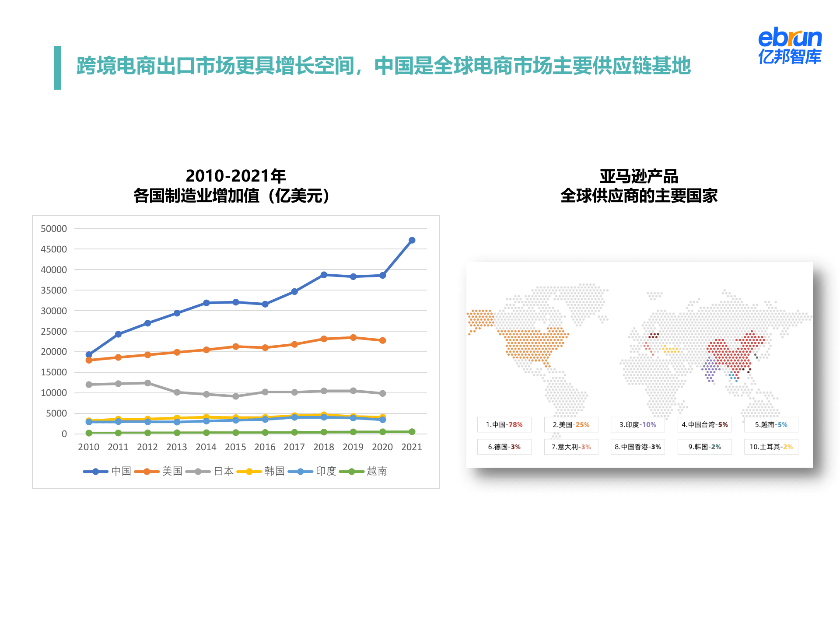
Task: Click the 9.韩国-2% label
Action: tap(704, 447)
